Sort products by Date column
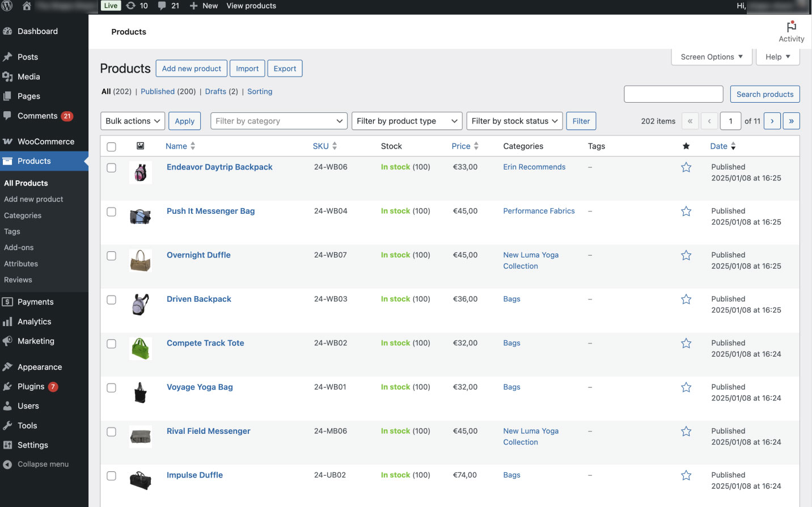 tap(723, 146)
